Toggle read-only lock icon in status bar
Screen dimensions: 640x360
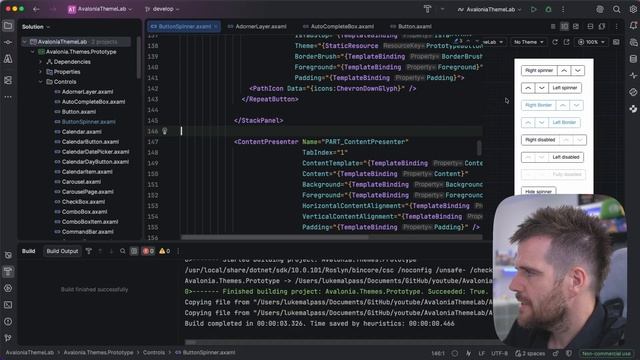(x=556, y=353)
